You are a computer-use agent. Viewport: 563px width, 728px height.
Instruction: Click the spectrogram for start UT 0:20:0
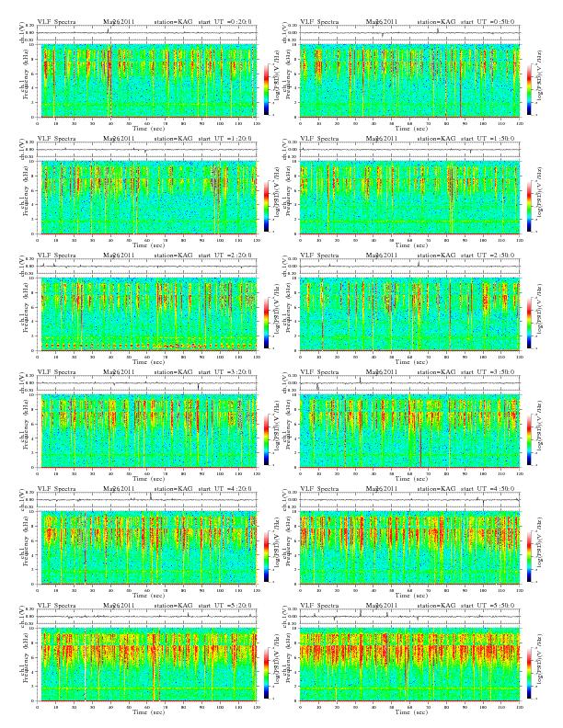click(147, 80)
